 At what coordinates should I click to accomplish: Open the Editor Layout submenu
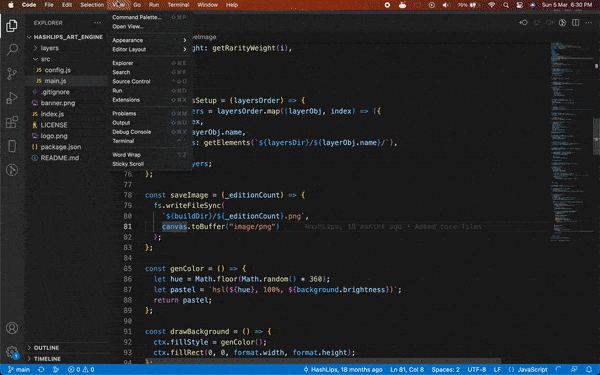(x=149, y=49)
